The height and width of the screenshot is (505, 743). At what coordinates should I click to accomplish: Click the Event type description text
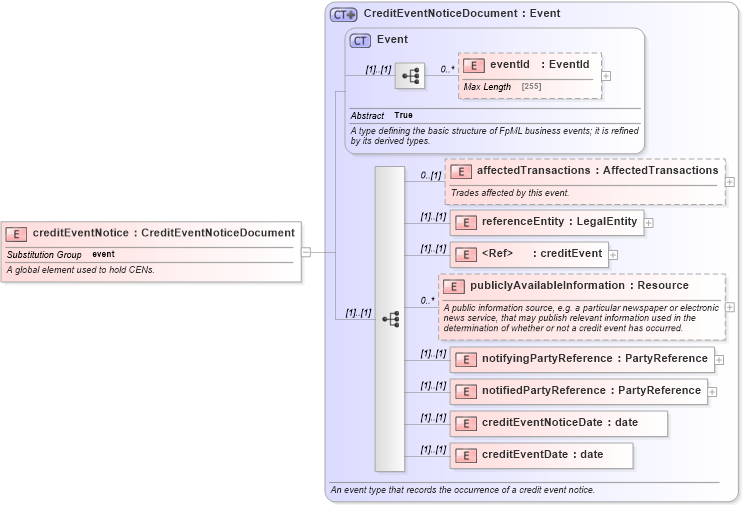pyautogui.click(x=495, y=135)
